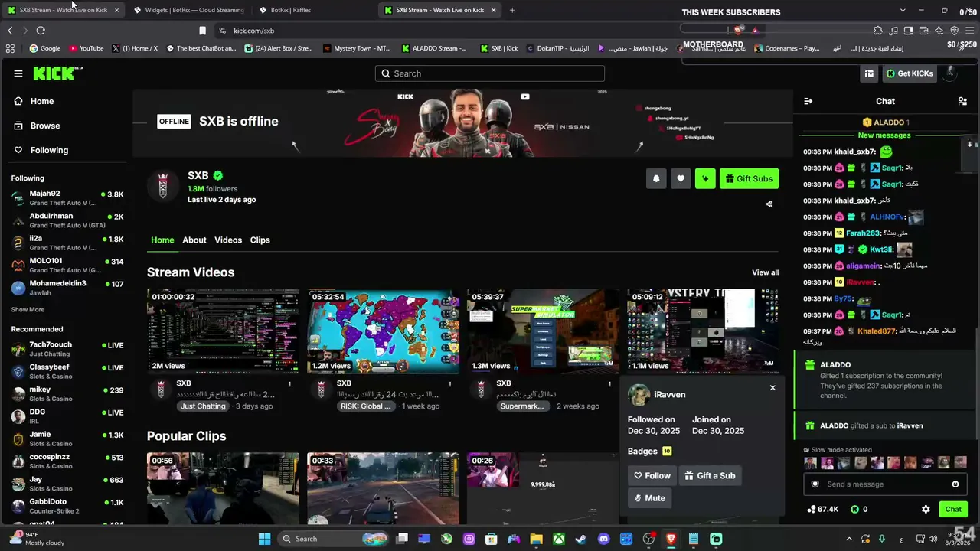Open the 00:33 popular clip
This screenshot has height=551, width=980.
383,488
